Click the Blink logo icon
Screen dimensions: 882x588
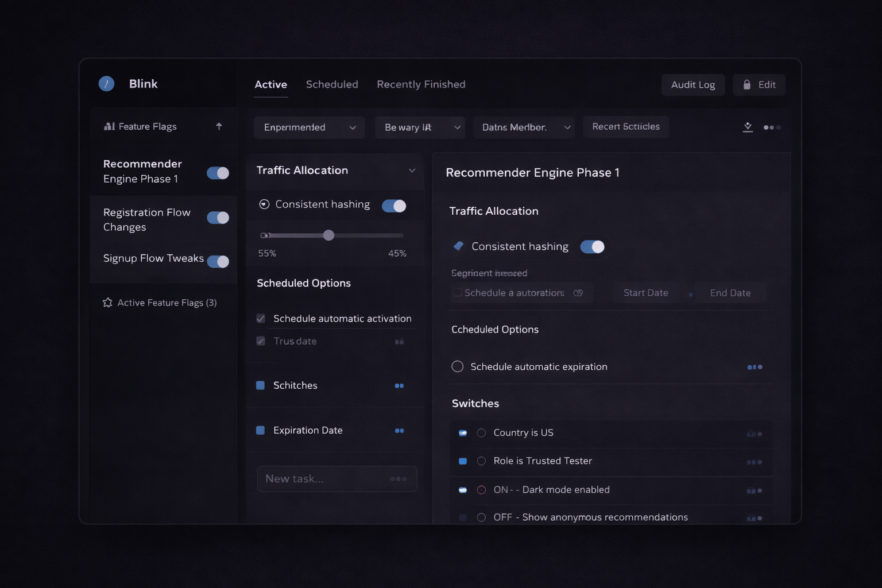pos(106,84)
